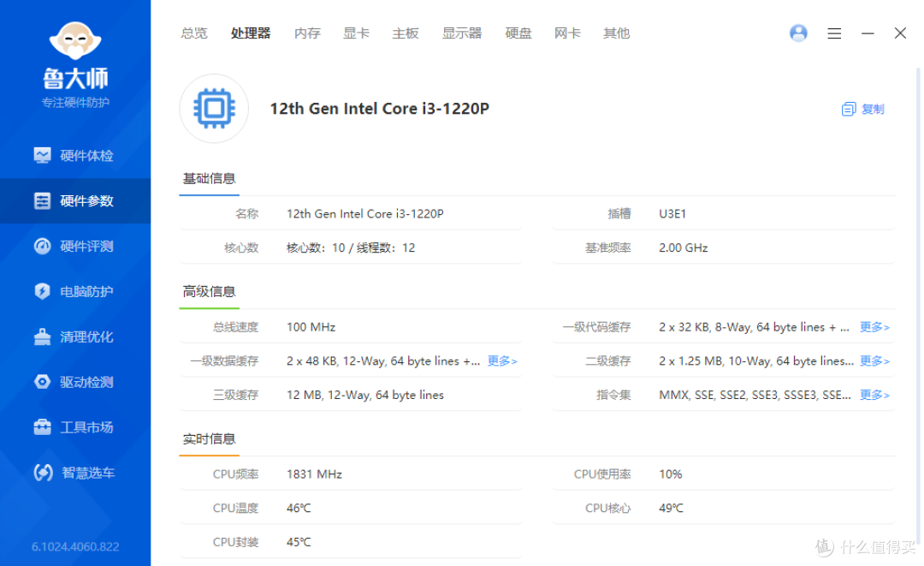Image resolution: width=924 pixels, height=566 pixels.
Task: Expand 更多 for 一级代码缓存
Action: [874, 327]
